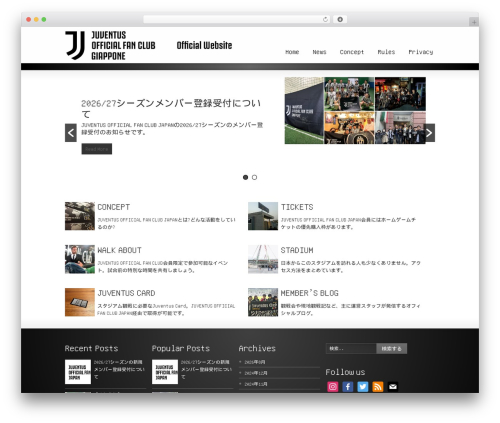Click the TICKETS thumbnail image
The width and height of the screenshot is (500, 423).
(x=263, y=216)
